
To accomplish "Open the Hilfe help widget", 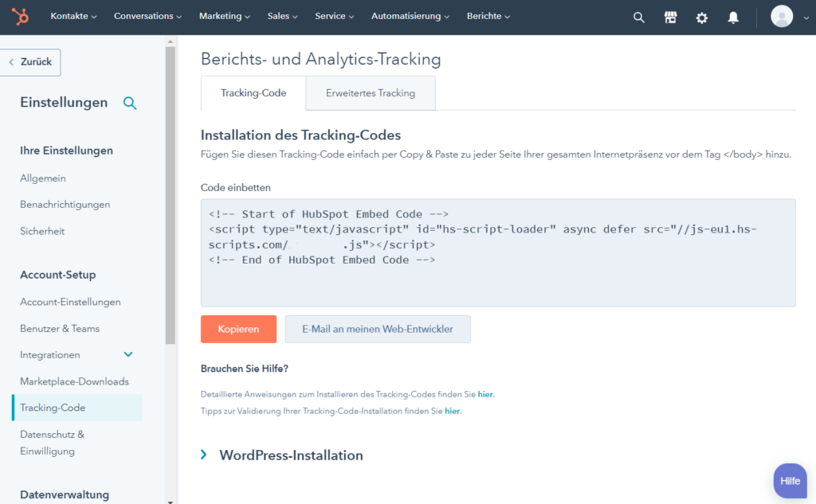I will coord(790,481).
